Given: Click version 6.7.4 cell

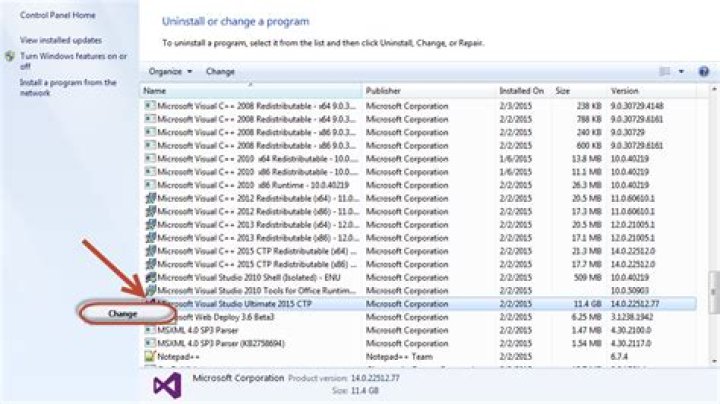Looking at the screenshot, I should tap(619, 356).
